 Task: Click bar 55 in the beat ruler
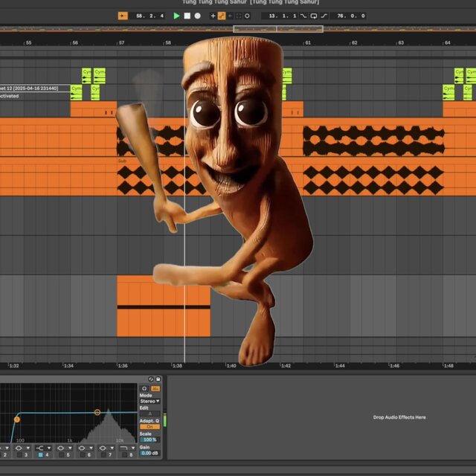point(28,43)
